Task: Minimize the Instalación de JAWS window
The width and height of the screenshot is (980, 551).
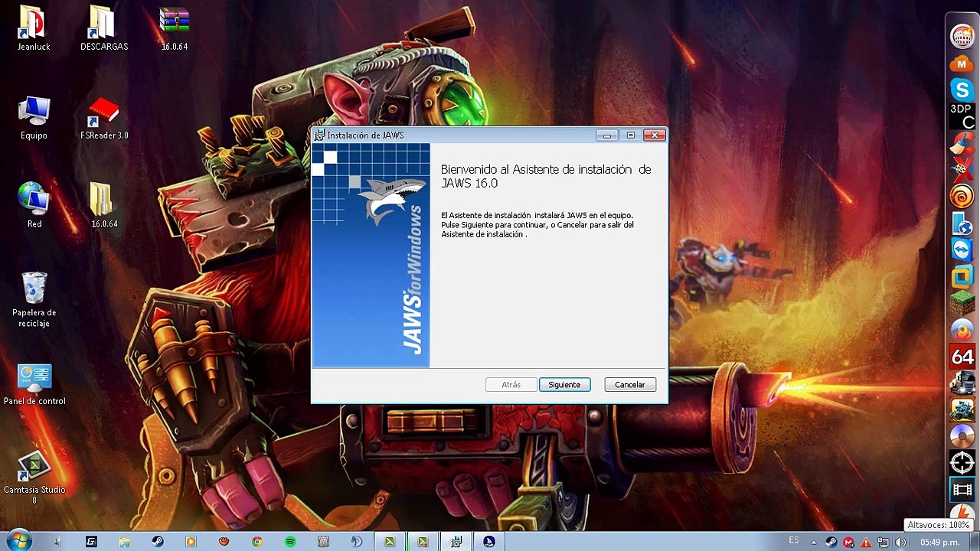Action: click(606, 135)
